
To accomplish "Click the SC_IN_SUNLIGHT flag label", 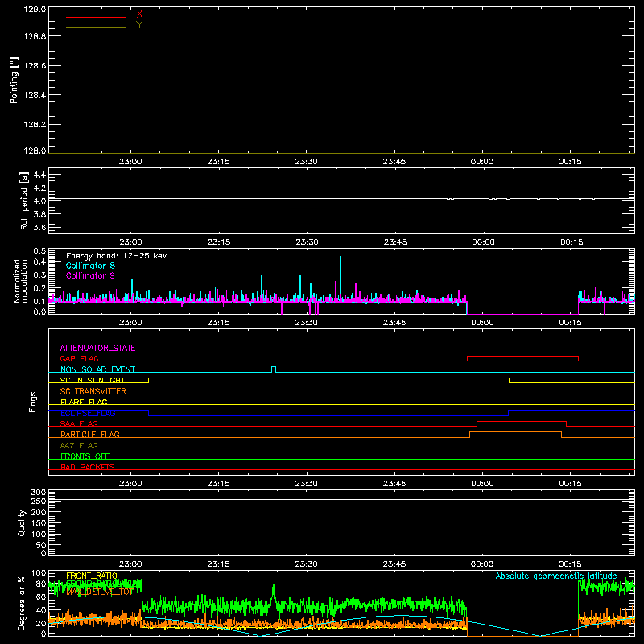I will (93, 381).
